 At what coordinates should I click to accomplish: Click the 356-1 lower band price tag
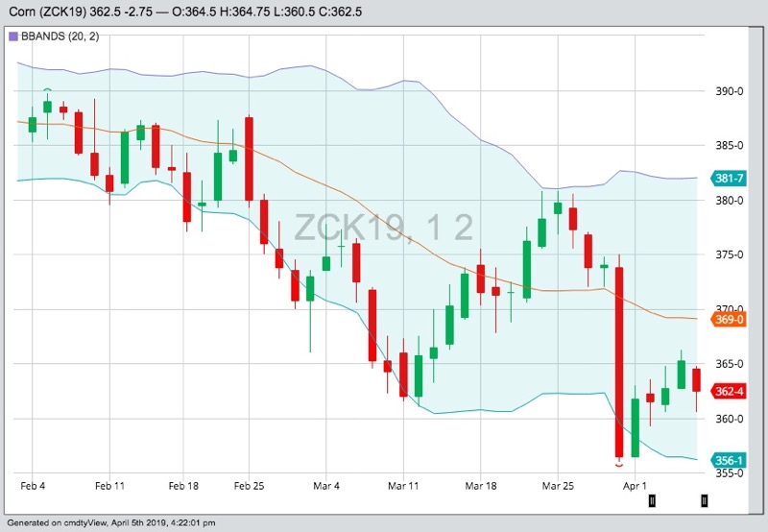tap(730, 460)
